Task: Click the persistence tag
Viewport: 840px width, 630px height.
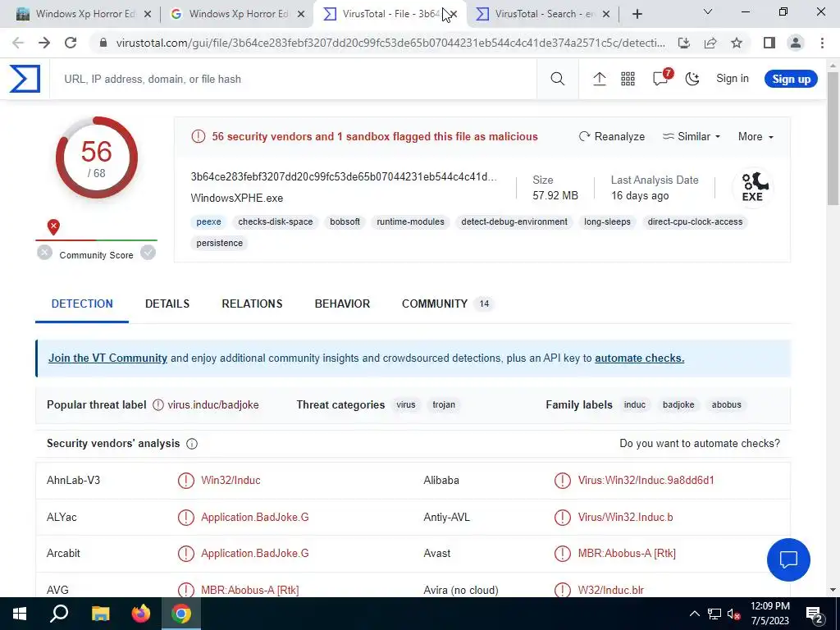Action: point(220,243)
